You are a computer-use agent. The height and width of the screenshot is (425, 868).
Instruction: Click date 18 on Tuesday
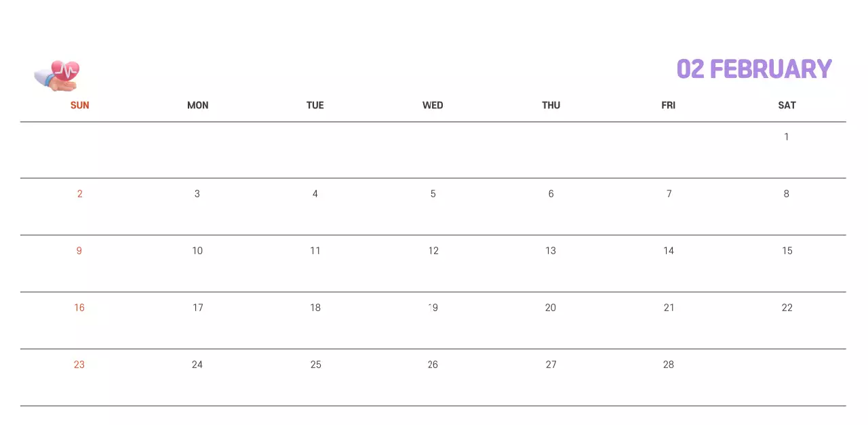[x=315, y=308]
